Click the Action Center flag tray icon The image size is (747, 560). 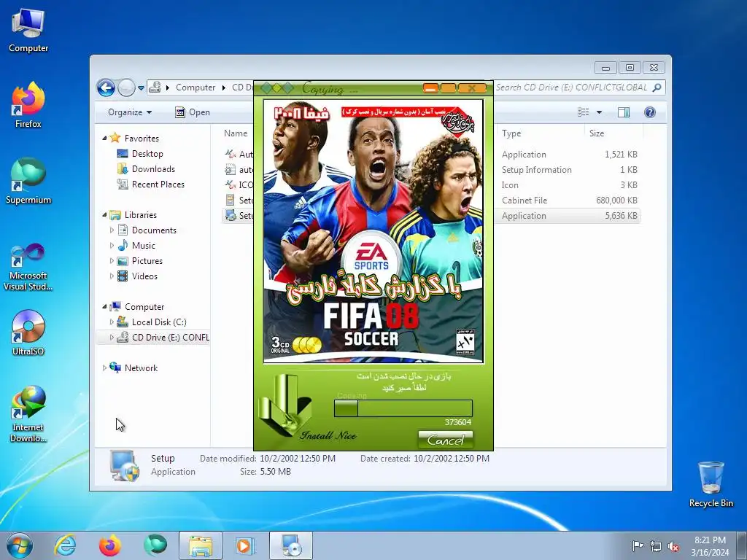coord(638,545)
